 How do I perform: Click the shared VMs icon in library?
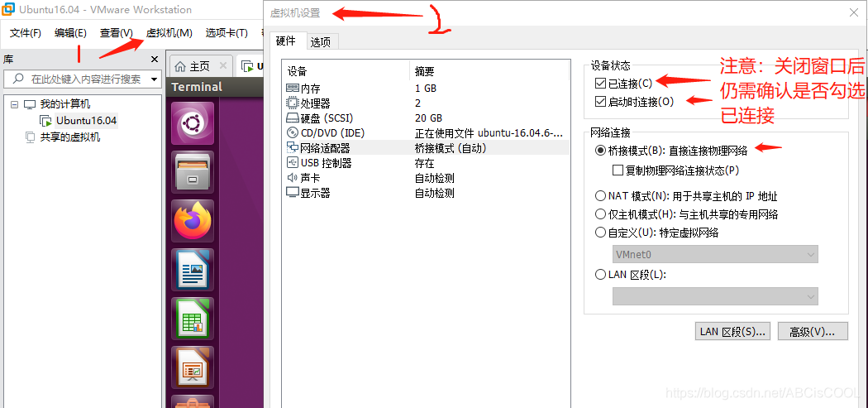[x=31, y=137]
